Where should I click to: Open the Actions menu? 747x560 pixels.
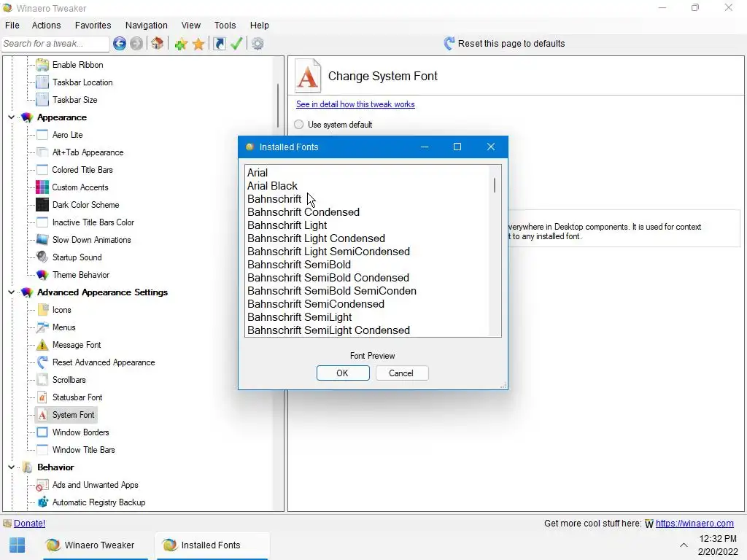[46, 26]
